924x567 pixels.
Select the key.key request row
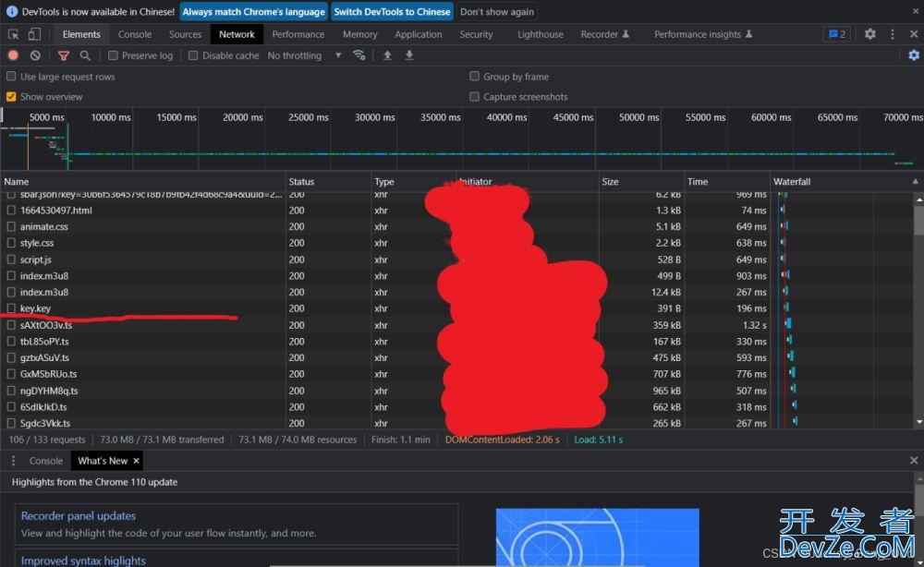tap(35, 308)
